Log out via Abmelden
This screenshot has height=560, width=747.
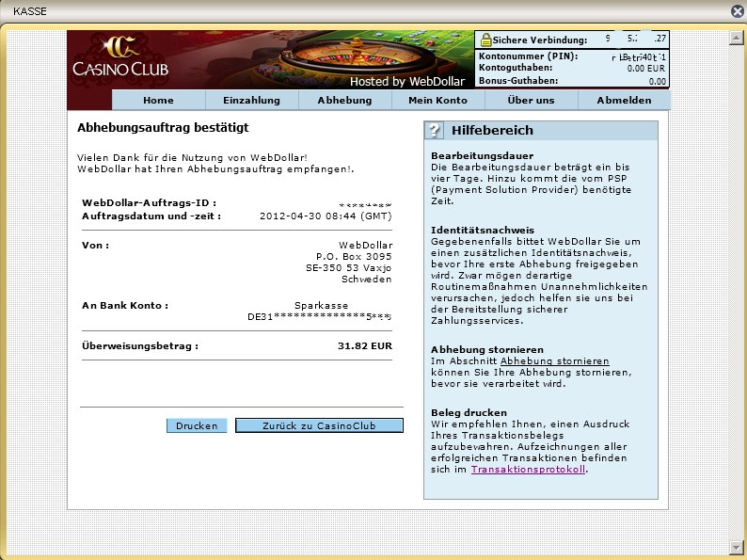tap(624, 100)
